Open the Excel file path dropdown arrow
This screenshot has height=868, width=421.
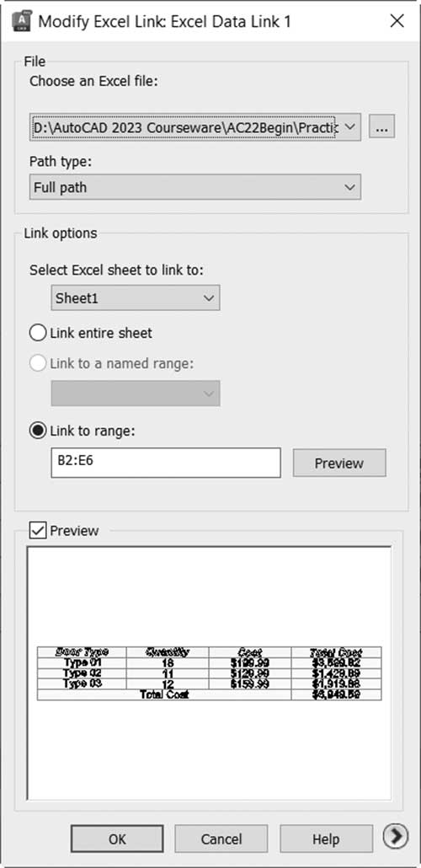[x=349, y=127]
